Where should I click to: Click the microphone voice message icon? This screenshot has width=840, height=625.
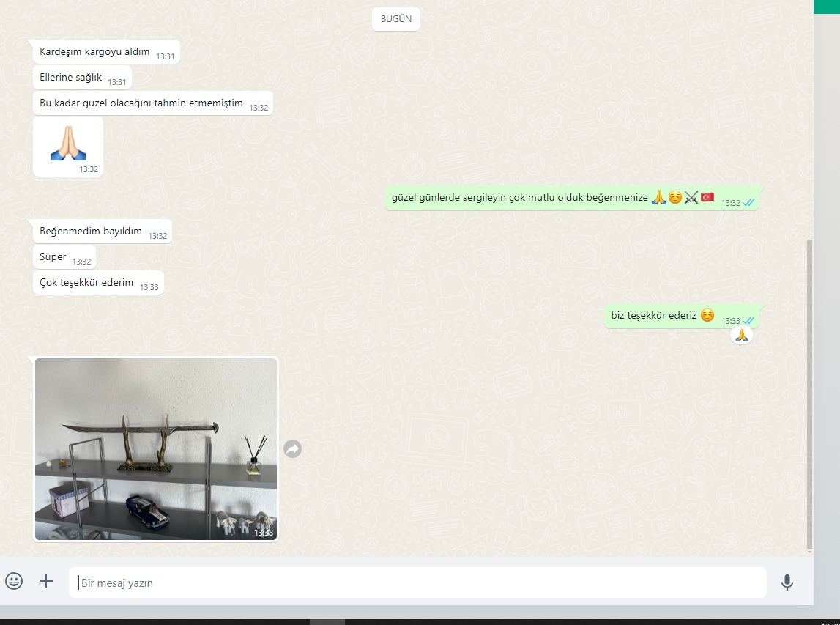pos(787,582)
